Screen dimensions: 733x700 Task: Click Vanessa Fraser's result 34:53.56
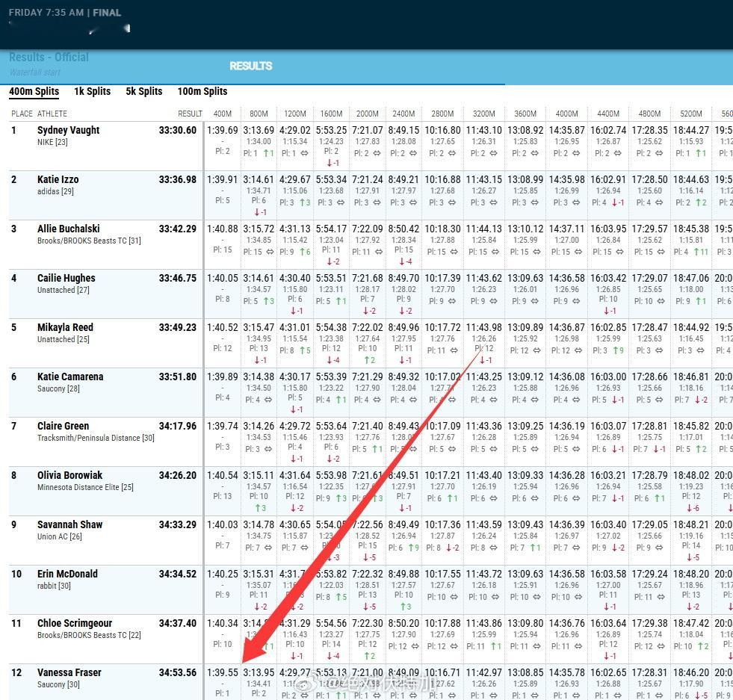(178, 672)
